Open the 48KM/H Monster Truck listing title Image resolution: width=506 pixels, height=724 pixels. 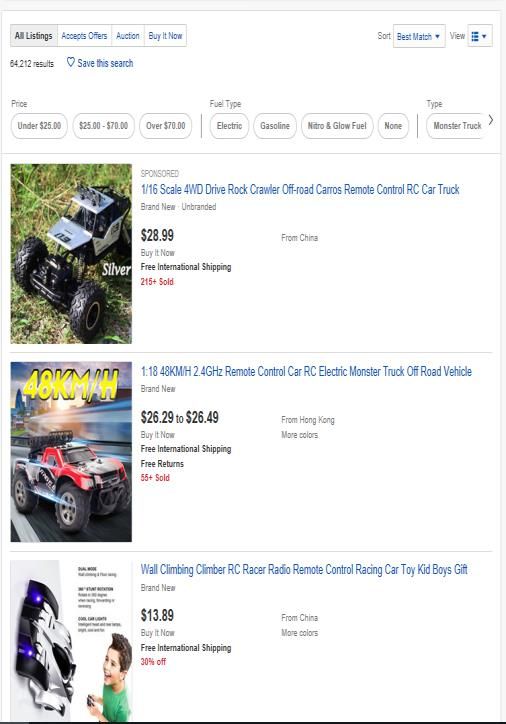306,372
